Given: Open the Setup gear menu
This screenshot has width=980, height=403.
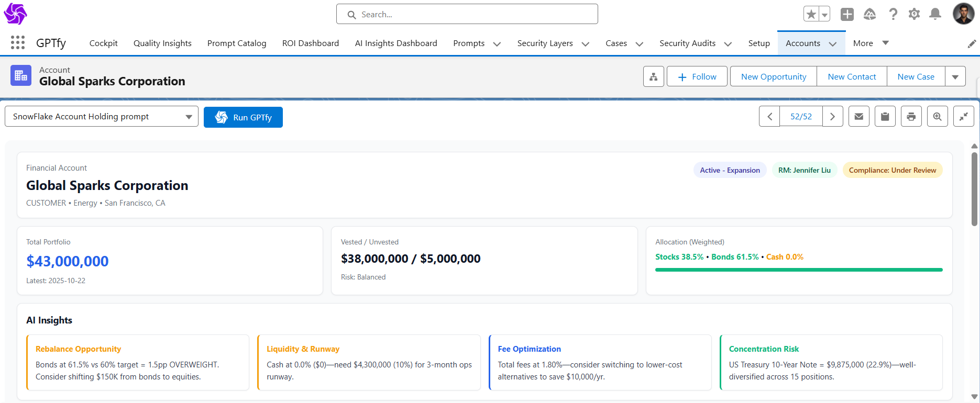Looking at the screenshot, I should 914,14.
